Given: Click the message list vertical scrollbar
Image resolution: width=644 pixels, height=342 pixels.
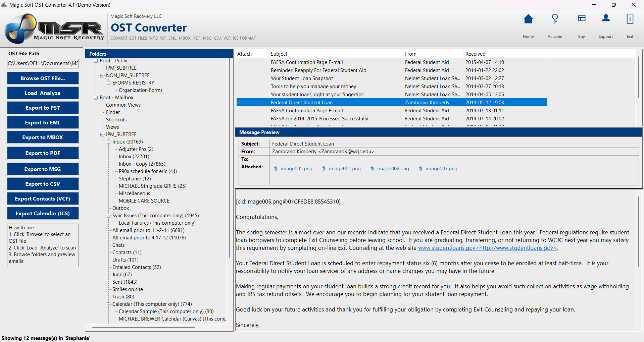Looking at the screenshot, I should [x=639, y=77].
